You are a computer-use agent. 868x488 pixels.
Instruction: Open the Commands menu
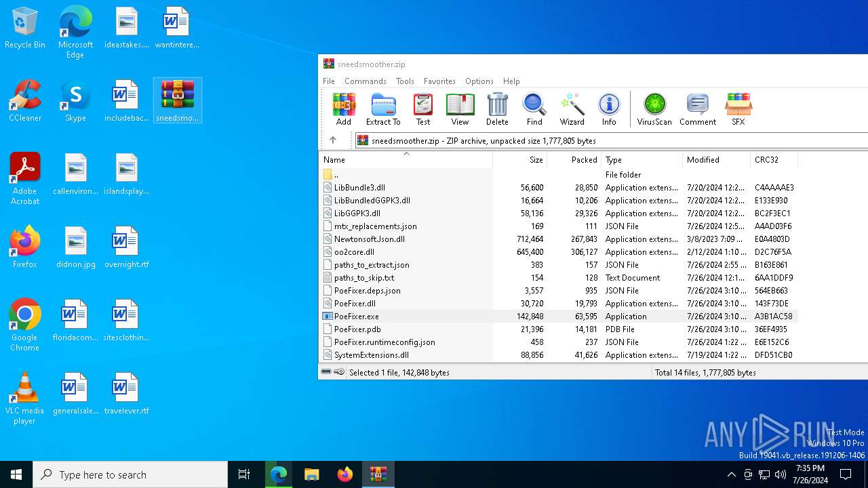(366, 81)
